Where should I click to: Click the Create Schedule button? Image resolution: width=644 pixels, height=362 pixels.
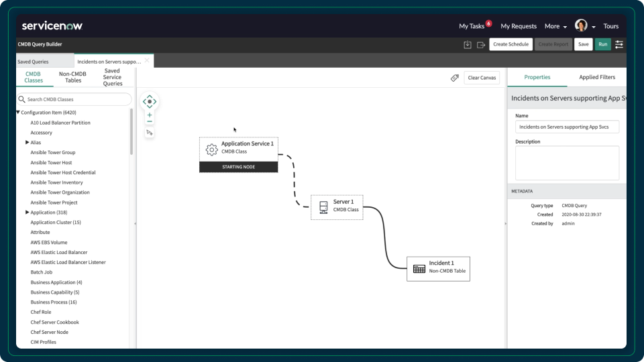point(511,44)
